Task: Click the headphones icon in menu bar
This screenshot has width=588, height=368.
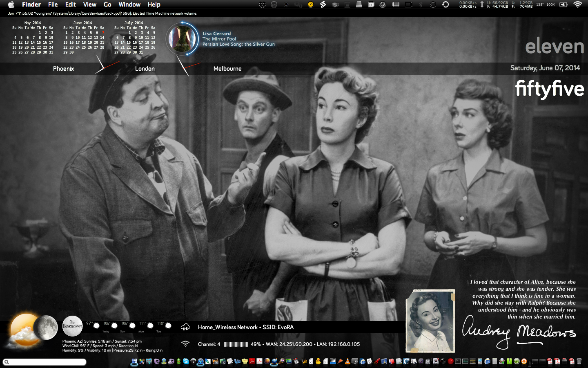Action: pyautogui.click(x=274, y=4)
